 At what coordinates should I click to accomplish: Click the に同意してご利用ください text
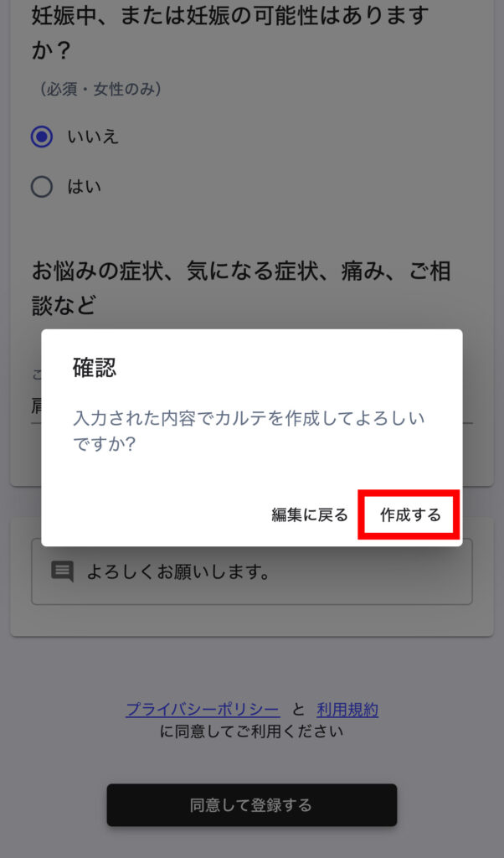coord(251,731)
